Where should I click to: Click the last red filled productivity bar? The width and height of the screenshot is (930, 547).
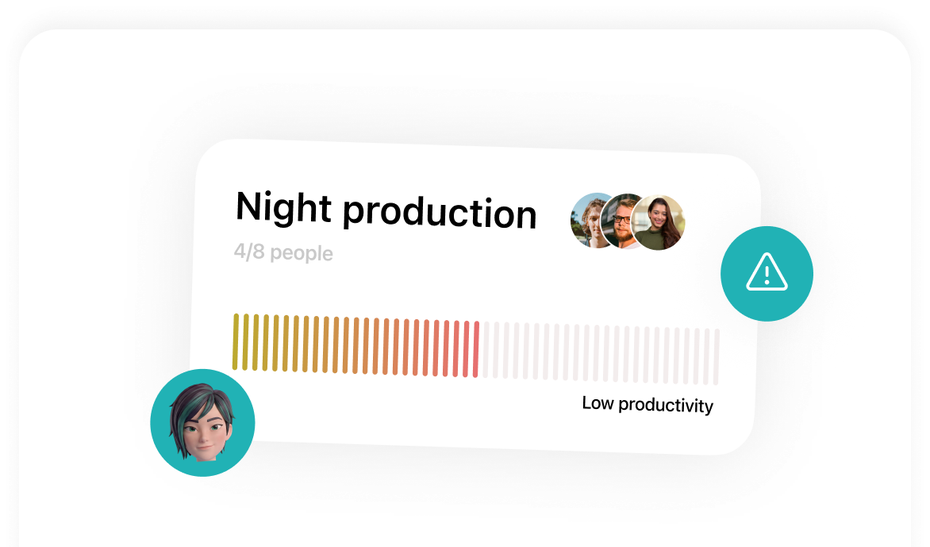coord(476,349)
